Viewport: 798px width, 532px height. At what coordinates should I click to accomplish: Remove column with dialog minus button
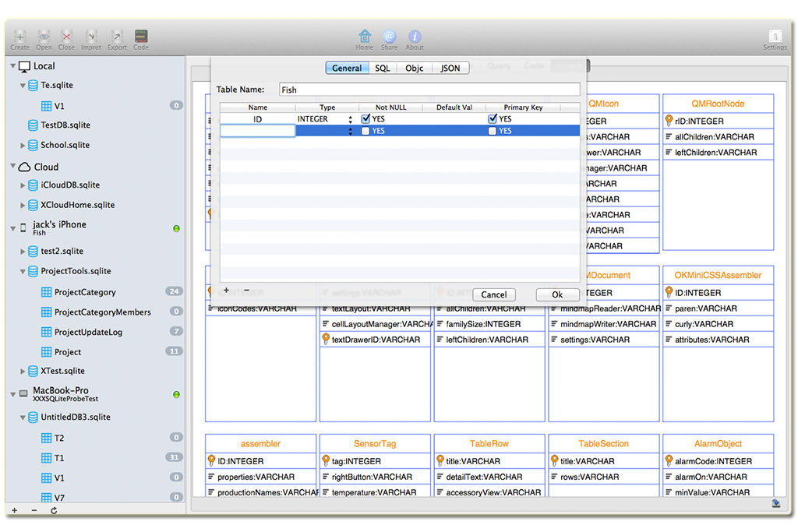point(246,290)
